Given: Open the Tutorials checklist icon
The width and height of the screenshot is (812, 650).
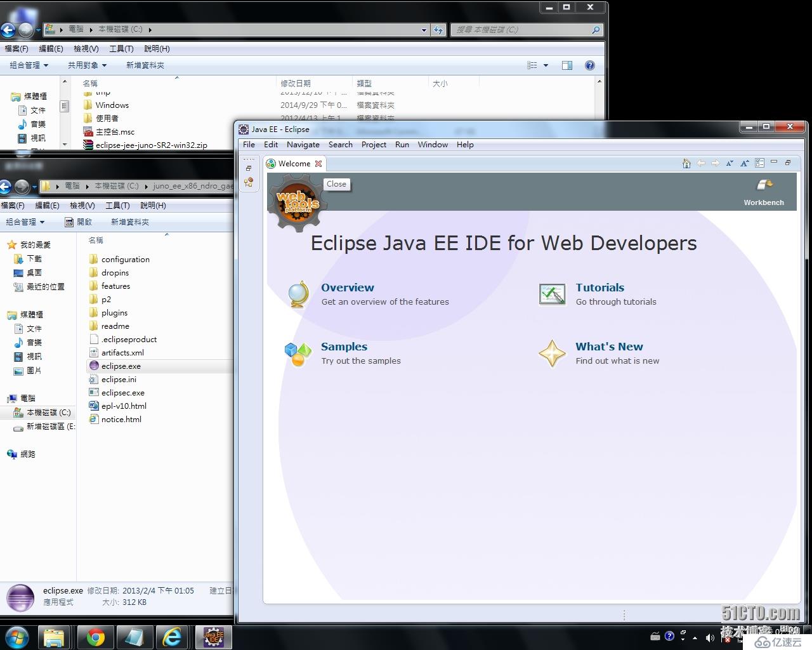Looking at the screenshot, I should tap(553, 295).
